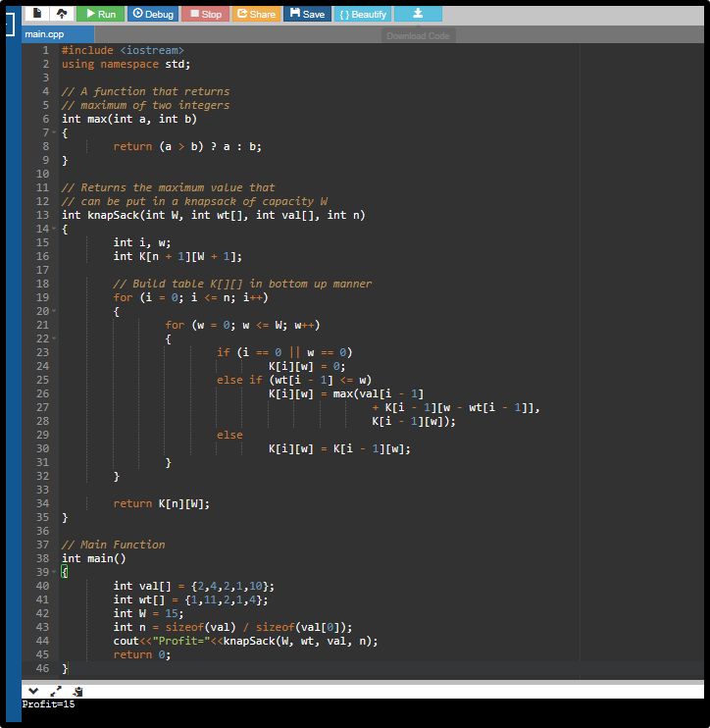Click the 'Build table K[][]' comment
The height and width of the screenshot is (728, 710).
tap(242, 284)
